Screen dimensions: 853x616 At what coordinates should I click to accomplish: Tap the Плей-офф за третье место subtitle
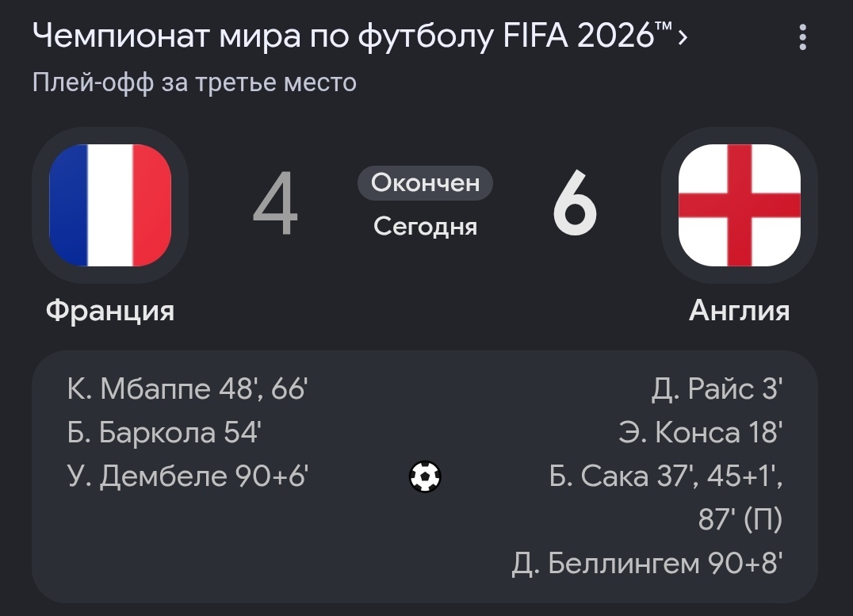coord(194,83)
